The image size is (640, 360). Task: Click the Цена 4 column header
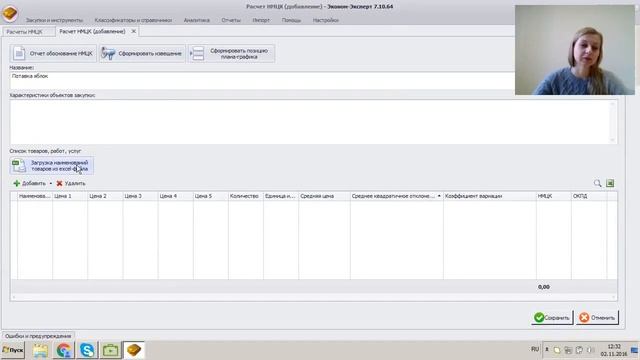(176, 196)
